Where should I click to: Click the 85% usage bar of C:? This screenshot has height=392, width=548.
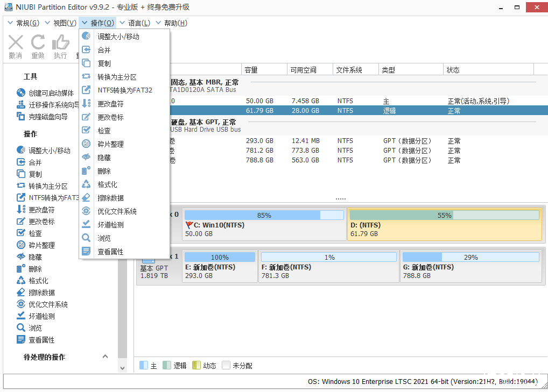click(x=264, y=215)
